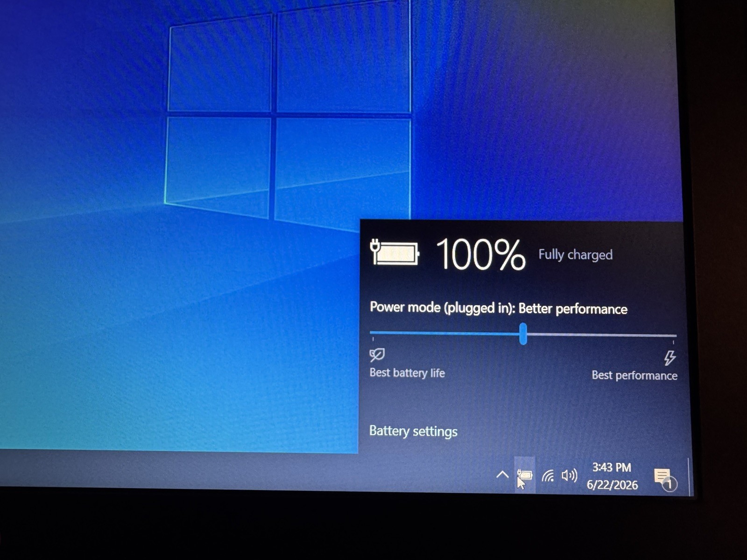Image resolution: width=747 pixels, height=560 pixels.
Task: Click the Best battery life leaf icon
Action: (377, 355)
